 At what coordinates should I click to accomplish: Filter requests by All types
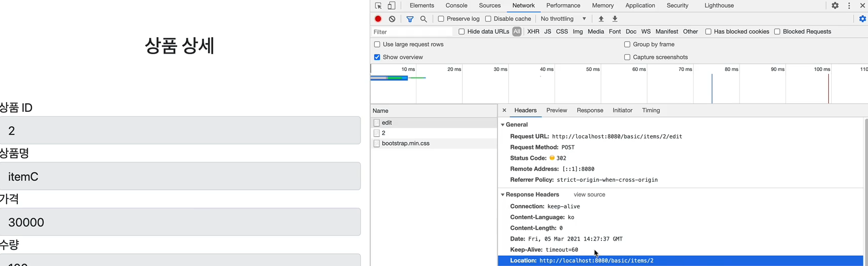coord(517,32)
